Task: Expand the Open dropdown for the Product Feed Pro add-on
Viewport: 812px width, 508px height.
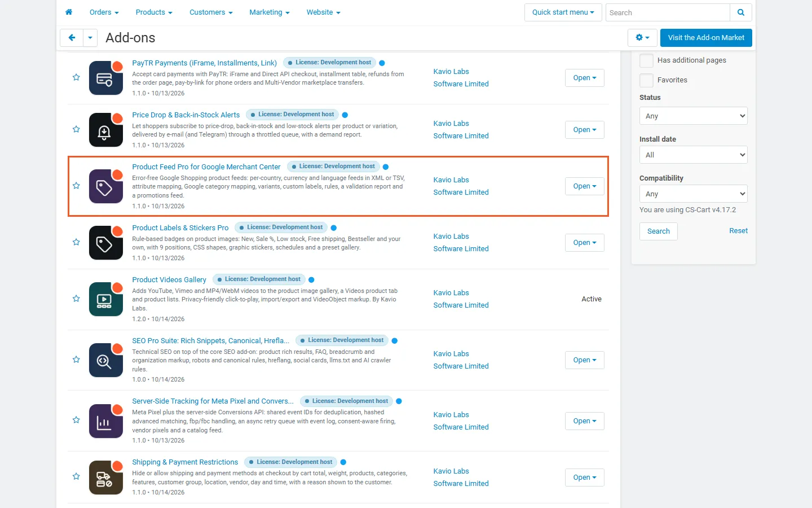Action: pyautogui.click(x=585, y=186)
